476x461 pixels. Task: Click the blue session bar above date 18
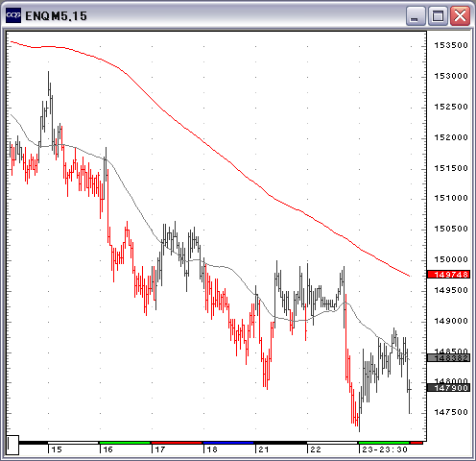(x=228, y=443)
